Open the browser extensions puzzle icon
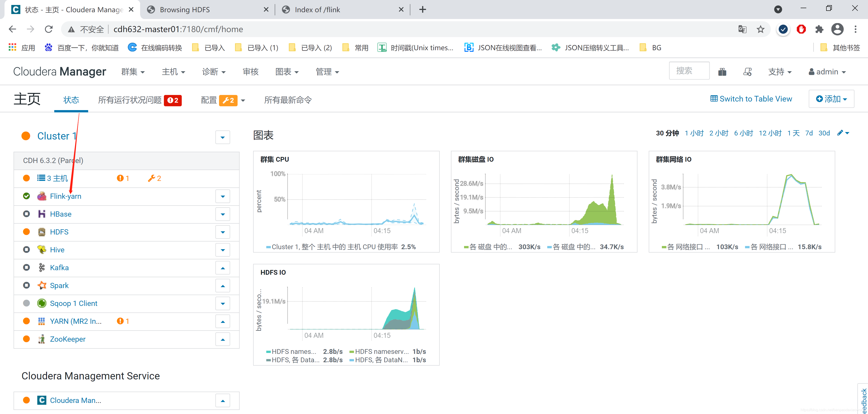This screenshot has width=868, height=414. coord(819,29)
